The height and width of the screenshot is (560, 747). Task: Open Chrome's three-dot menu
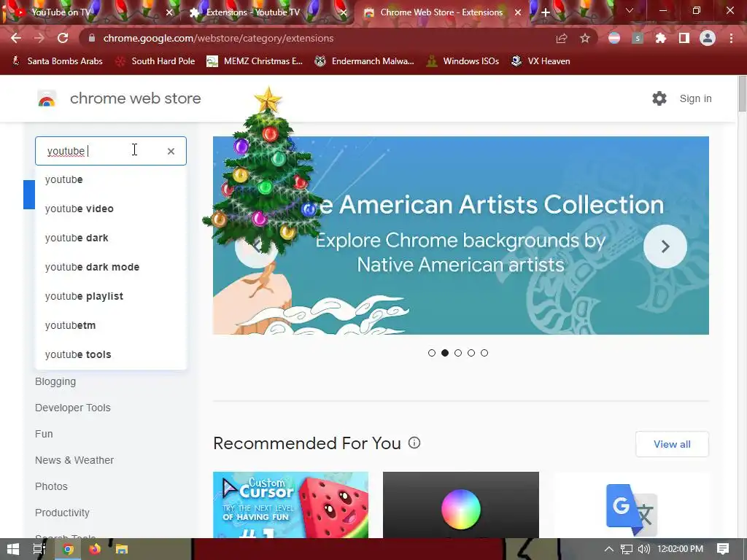pos(731,39)
